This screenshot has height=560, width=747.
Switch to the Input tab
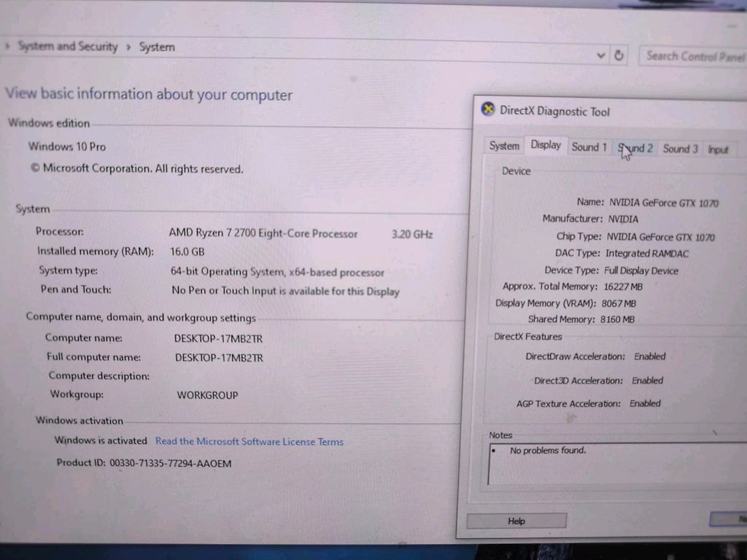click(718, 149)
